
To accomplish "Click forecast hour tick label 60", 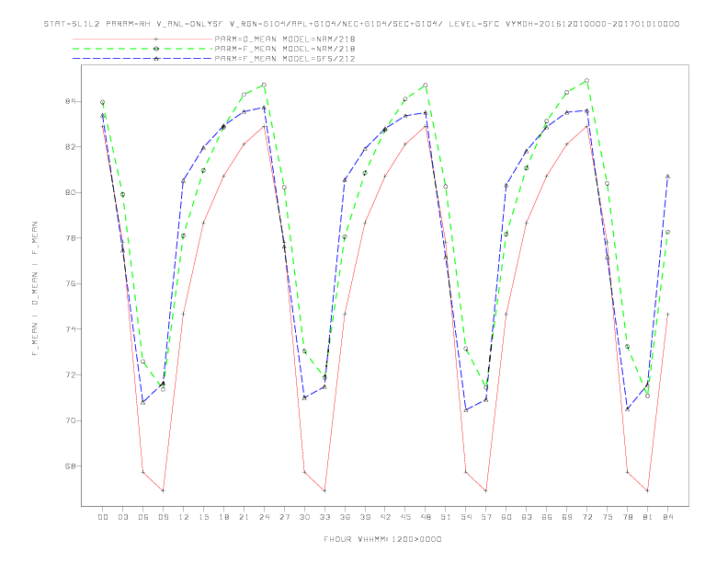I will 506,517.
